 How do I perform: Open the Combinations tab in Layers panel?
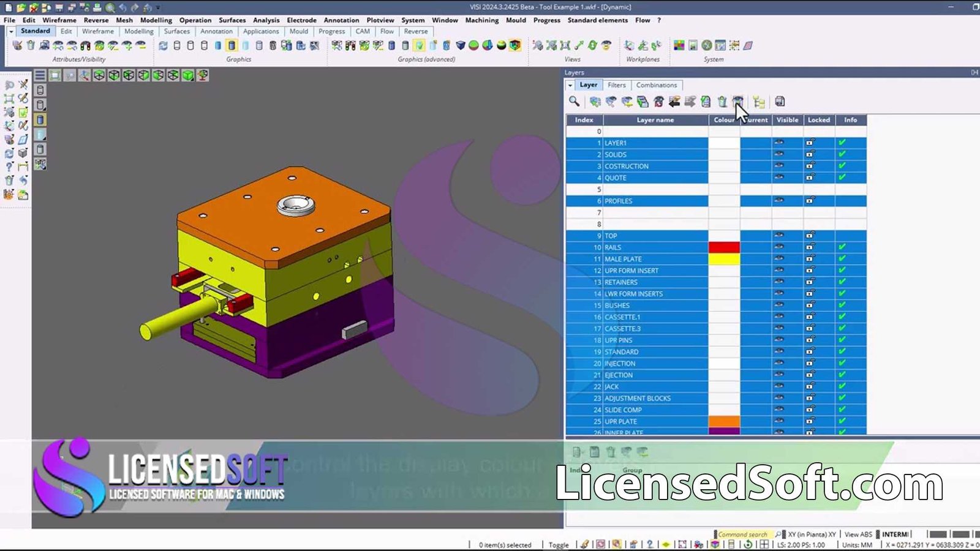pos(656,85)
